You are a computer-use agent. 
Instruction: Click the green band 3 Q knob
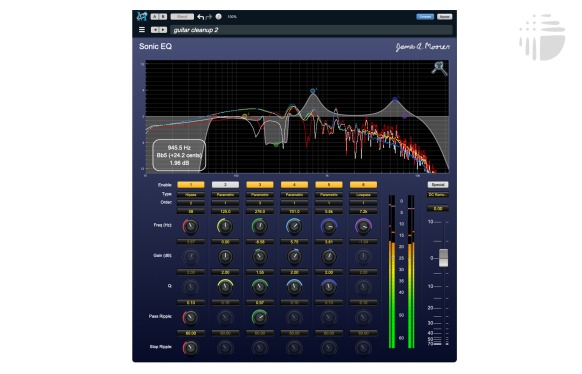259,287
